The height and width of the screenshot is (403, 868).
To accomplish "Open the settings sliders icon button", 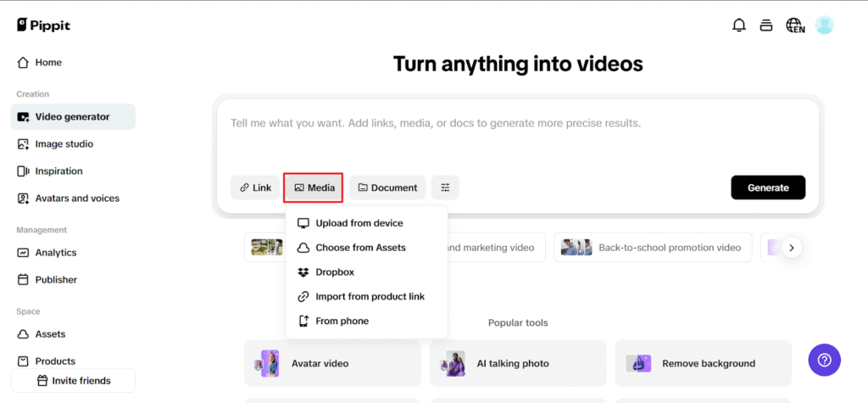I will coord(445,188).
